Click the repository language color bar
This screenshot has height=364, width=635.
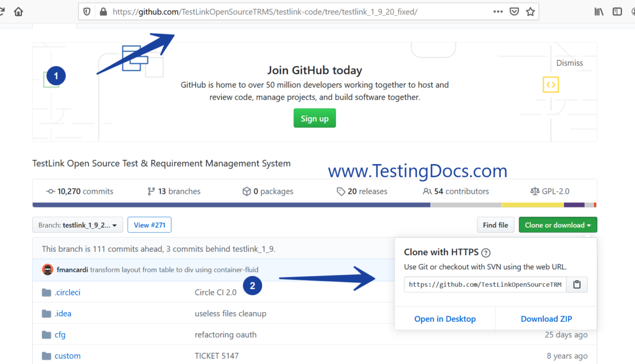click(x=314, y=205)
